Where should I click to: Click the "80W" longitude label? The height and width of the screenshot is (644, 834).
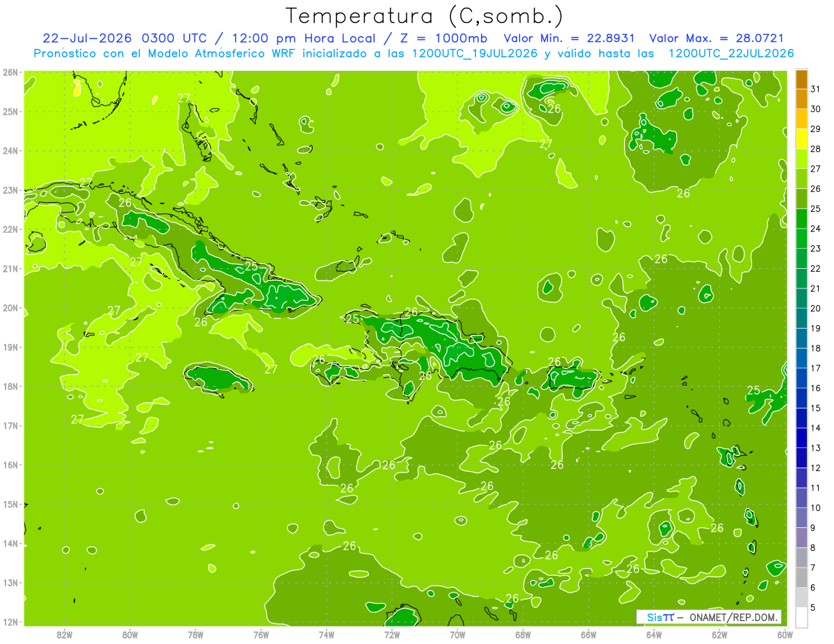point(130,634)
